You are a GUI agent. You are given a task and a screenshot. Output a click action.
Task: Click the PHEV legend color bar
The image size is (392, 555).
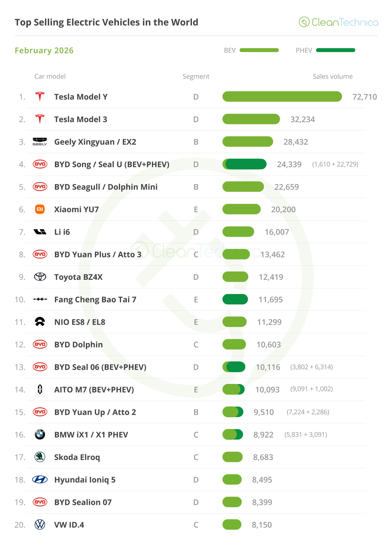[335, 50]
